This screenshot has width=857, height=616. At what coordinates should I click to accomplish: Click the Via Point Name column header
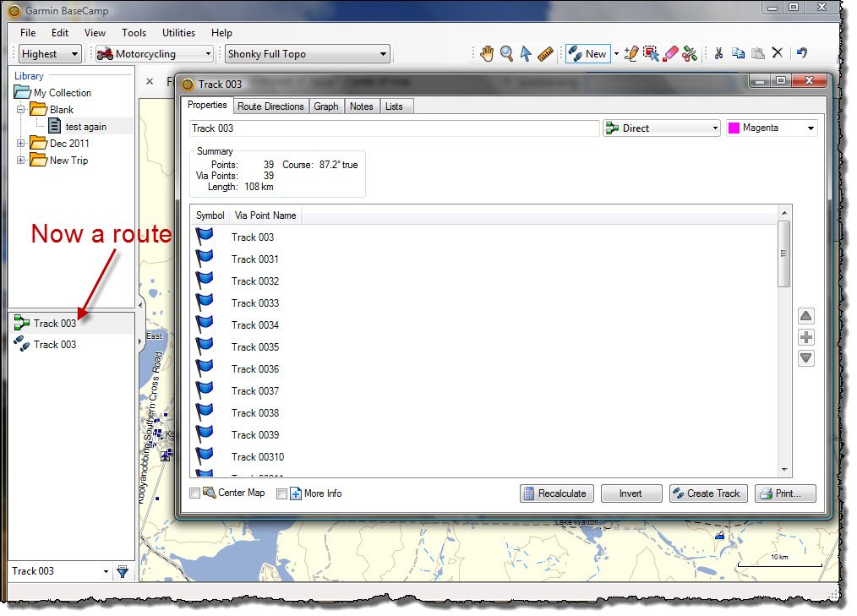pyautogui.click(x=265, y=215)
